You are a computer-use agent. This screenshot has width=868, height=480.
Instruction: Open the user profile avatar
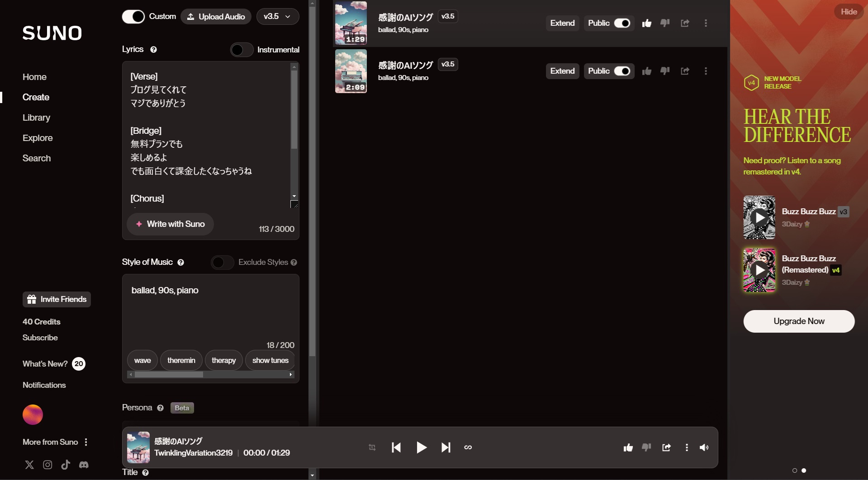coord(33,415)
